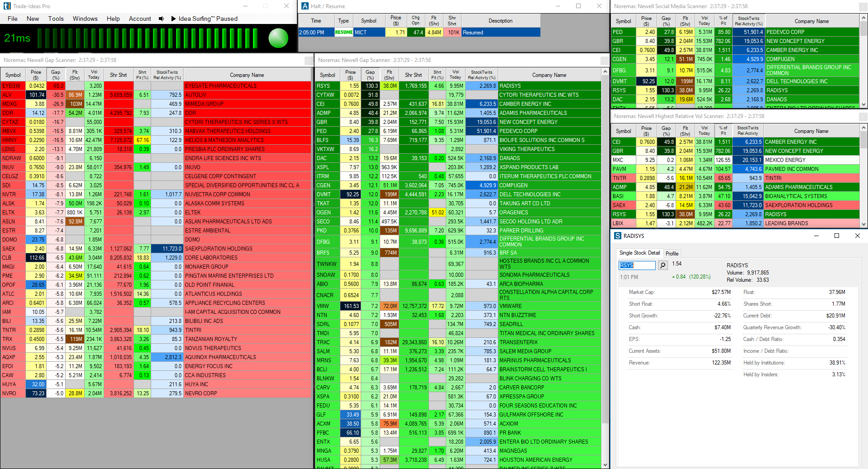
Task: Open the Help menu
Action: pos(113,19)
